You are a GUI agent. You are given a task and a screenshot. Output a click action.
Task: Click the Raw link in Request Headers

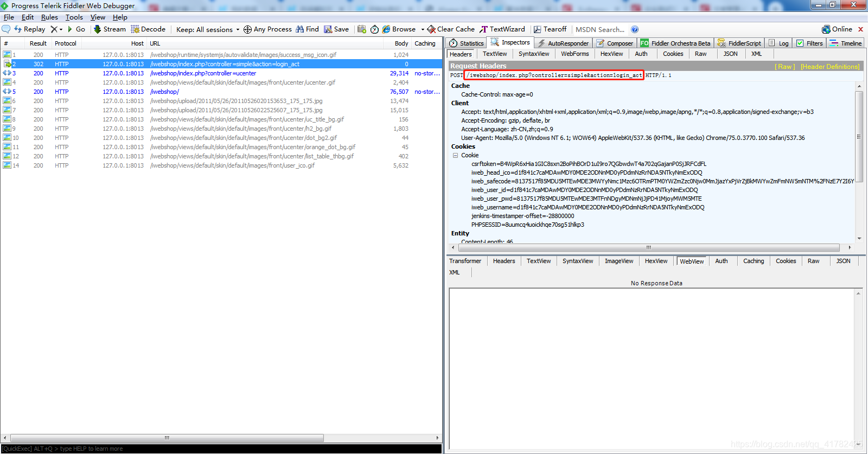coord(784,67)
